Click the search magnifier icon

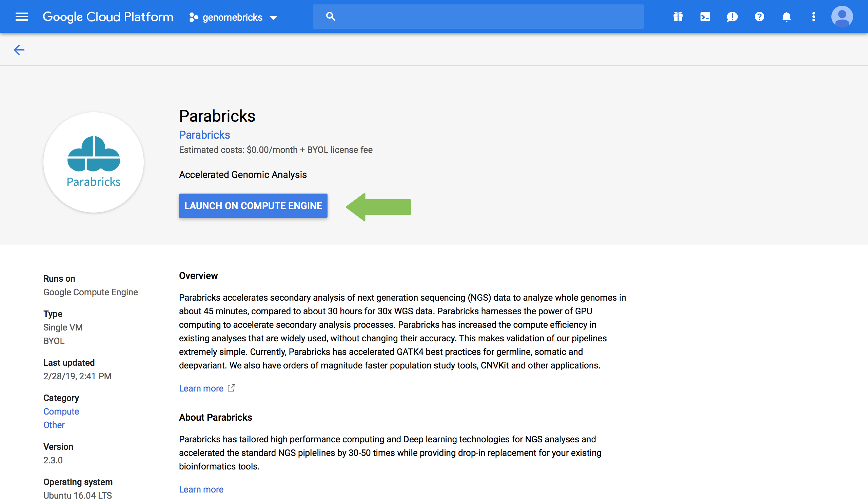tap(330, 17)
